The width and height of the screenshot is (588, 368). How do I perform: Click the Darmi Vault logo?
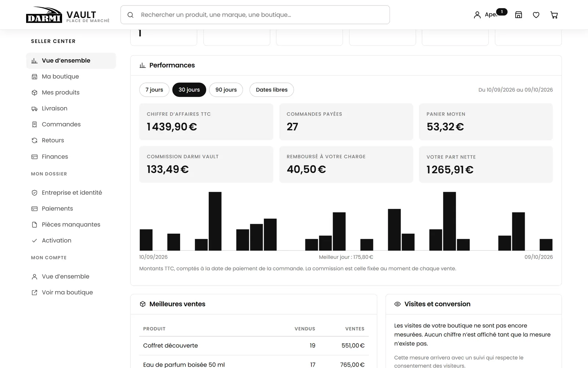[x=68, y=15]
